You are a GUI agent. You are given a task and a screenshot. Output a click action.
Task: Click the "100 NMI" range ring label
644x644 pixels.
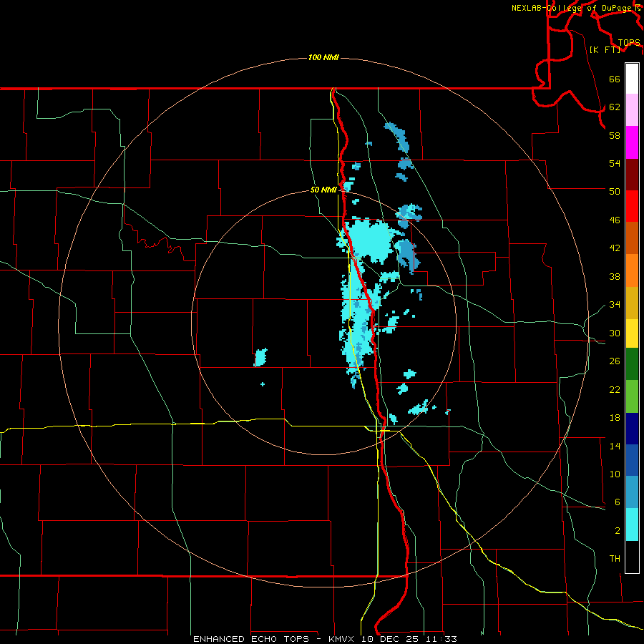tap(323, 57)
